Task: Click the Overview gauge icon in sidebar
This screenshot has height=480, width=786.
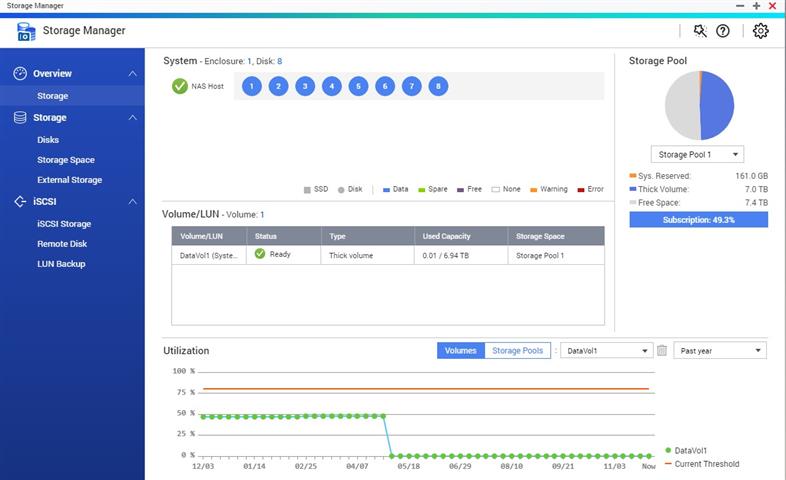Action: (20, 74)
